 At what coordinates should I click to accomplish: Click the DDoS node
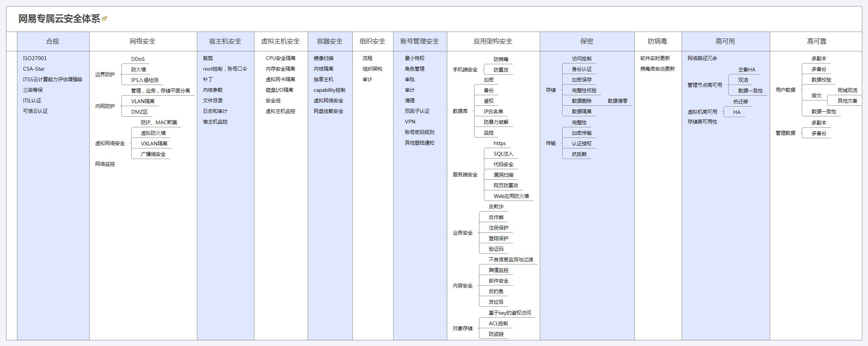pyautogui.click(x=138, y=59)
